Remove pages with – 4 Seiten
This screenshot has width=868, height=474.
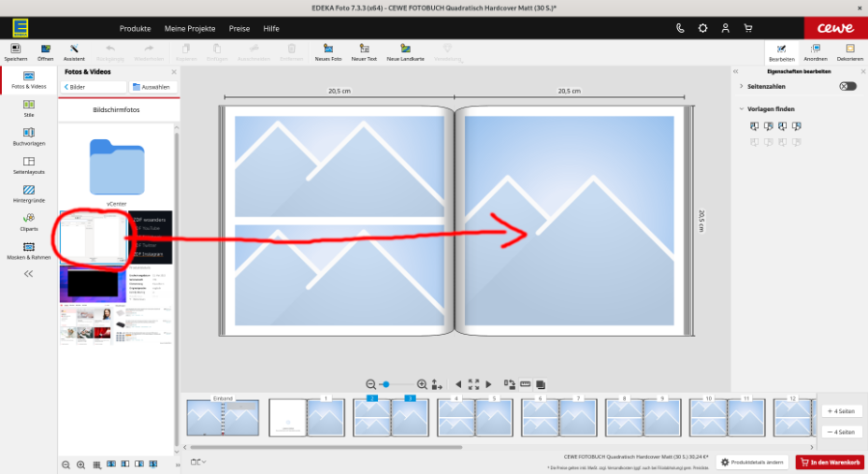[841, 432]
